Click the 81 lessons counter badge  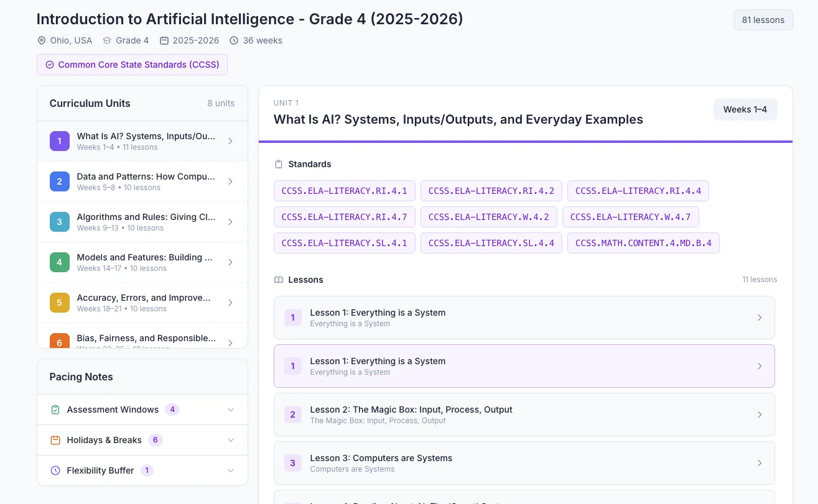coord(763,20)
